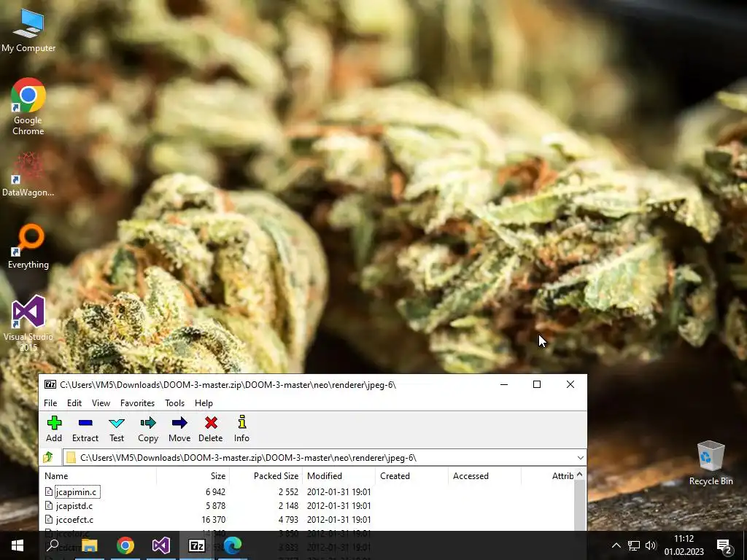The height and width of the screenshot is (560, 747).
Task: Open the Favorites menu
Action: [138, 402]
